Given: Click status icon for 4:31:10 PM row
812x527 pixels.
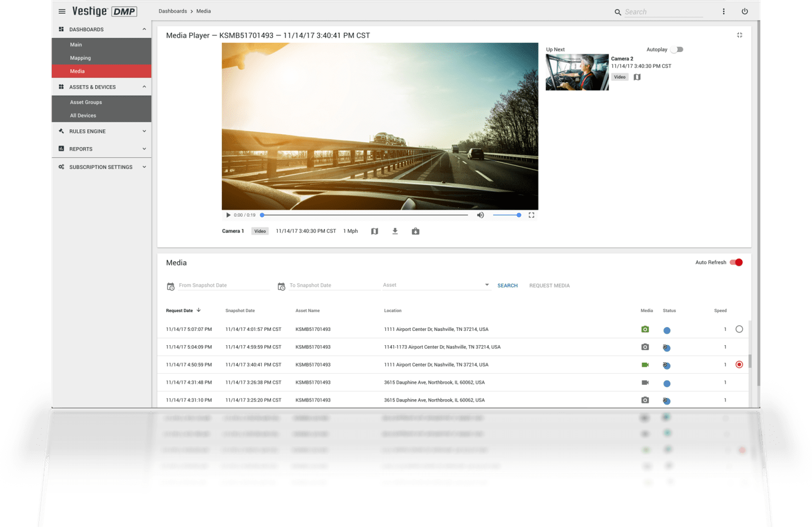Looking at the screenshot, I should click(667, 401).
